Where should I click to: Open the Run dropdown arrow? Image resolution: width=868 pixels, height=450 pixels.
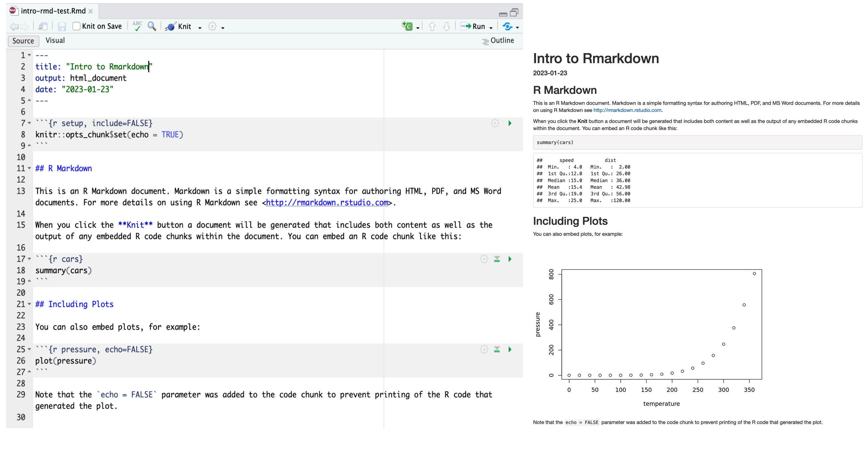pos(491,28)
